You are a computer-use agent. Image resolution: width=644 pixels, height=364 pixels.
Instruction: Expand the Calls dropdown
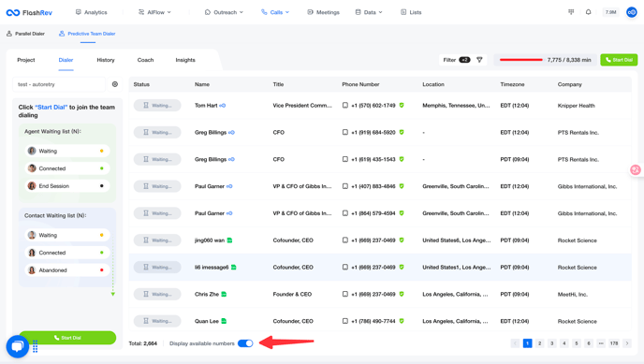pyautogui.click(x=275, y=12)
